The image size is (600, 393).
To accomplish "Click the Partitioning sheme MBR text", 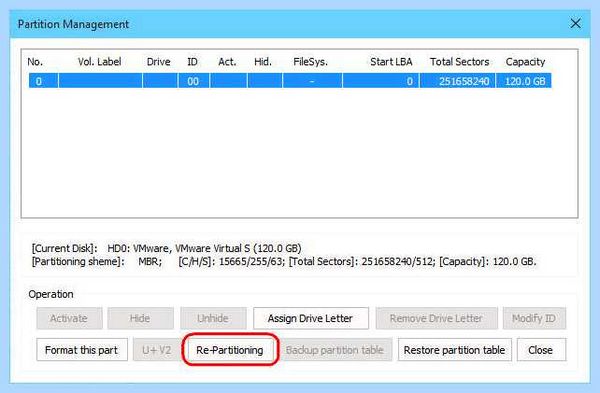I will pyautogui.click(x=97, y=262).
